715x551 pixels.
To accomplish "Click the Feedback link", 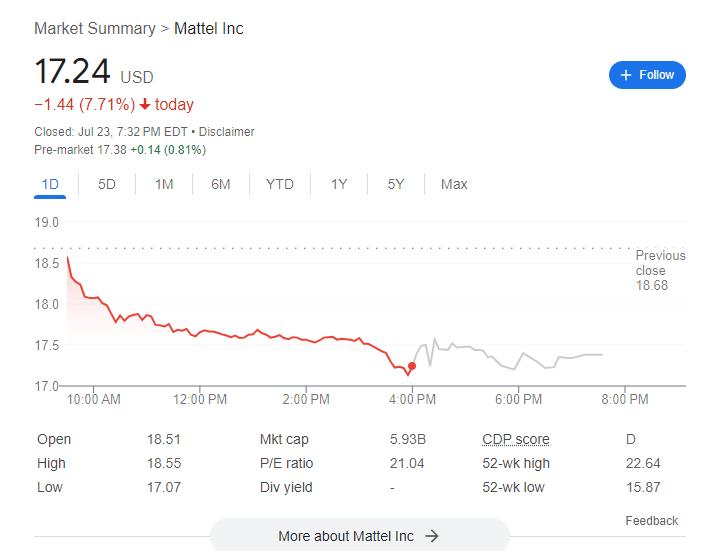I will coord(651,521).
